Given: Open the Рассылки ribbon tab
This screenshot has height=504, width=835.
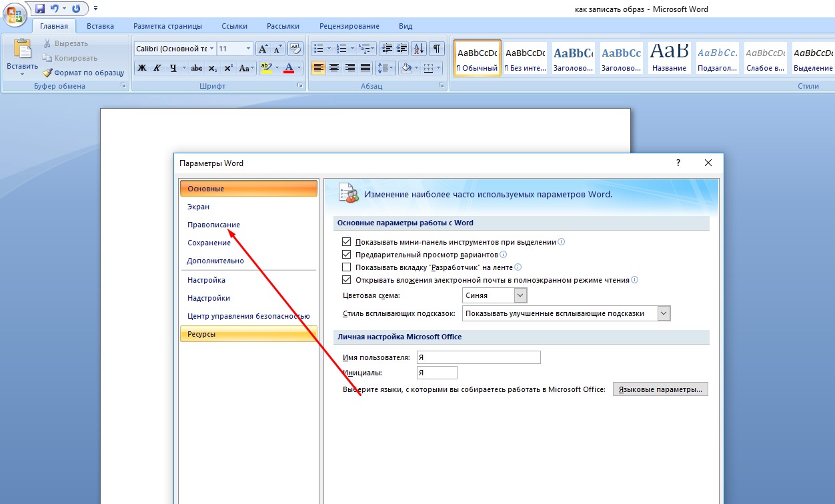Looking at the screenshot, I should point(283,26).
